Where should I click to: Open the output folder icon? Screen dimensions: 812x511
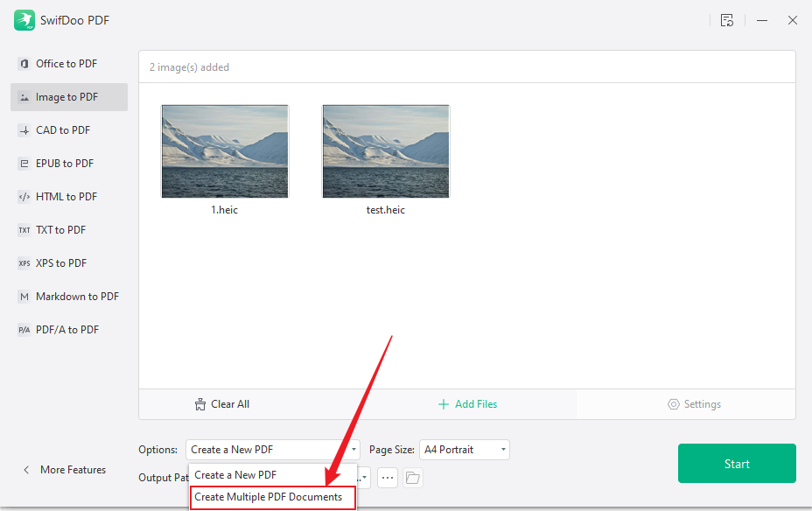point(411,478)
